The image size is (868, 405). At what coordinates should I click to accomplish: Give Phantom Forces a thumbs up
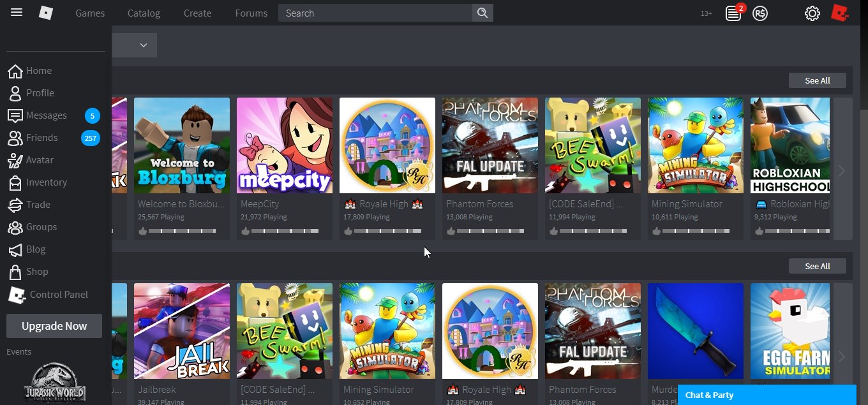point(451,230)
